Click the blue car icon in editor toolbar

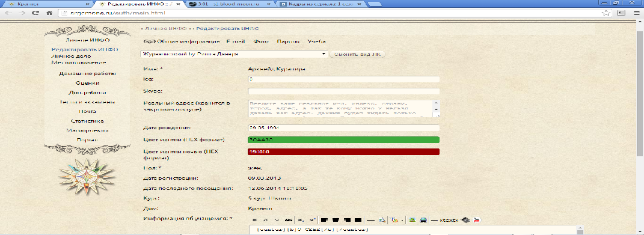423,220
